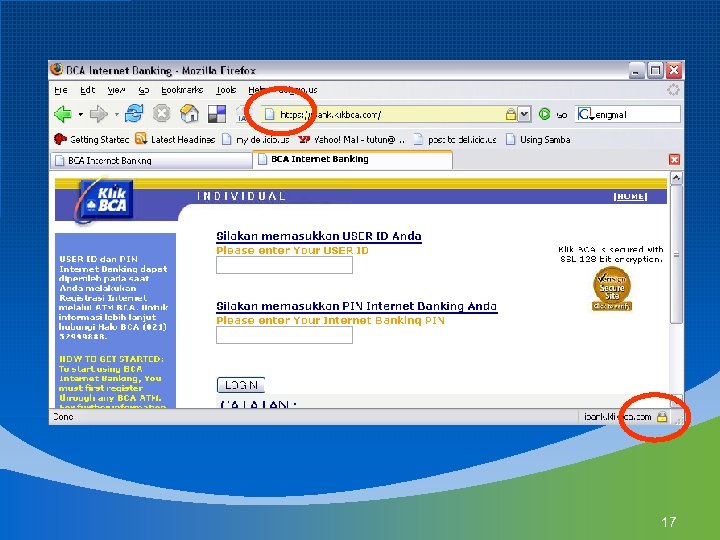Reload the page with refresh icon
The width and height of the screenshot is (720, 540).
pyautogui.click(x=134, y=113)
